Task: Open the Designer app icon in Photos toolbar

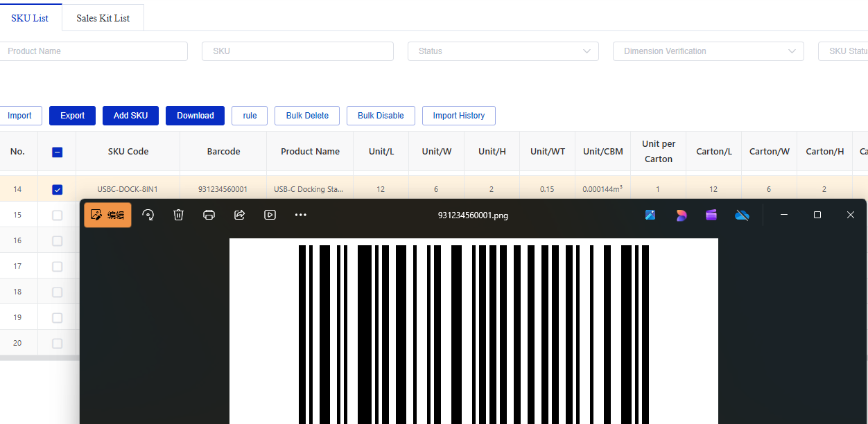Action: click(x=650, y=215)
